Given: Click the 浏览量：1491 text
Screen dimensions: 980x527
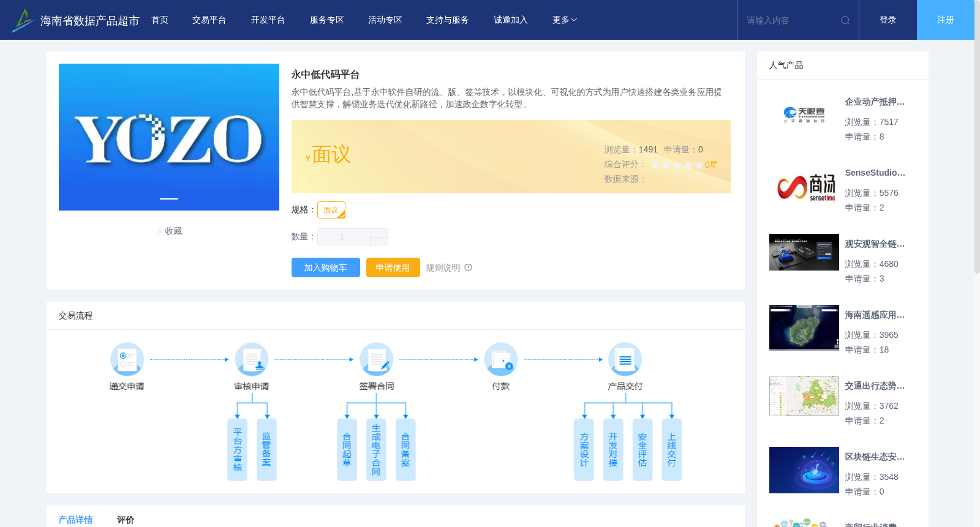Looking at the screenshot, I should [631, 149].
